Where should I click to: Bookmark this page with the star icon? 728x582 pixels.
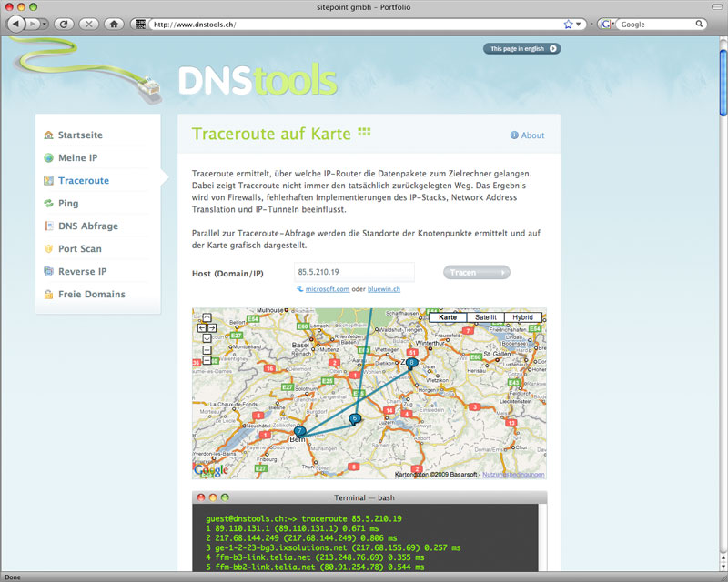[x=568, y=25]
